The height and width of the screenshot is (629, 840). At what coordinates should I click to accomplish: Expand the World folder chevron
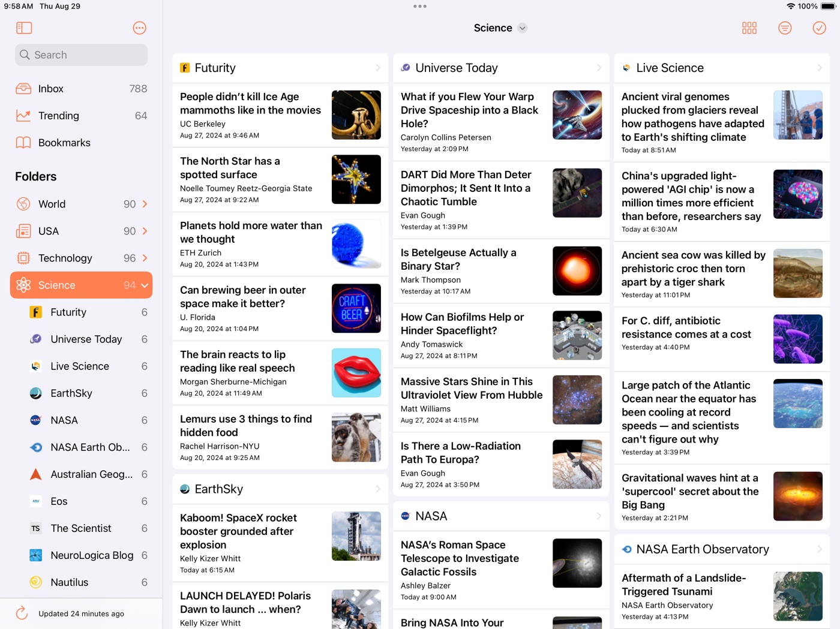(x=145, y=204)
